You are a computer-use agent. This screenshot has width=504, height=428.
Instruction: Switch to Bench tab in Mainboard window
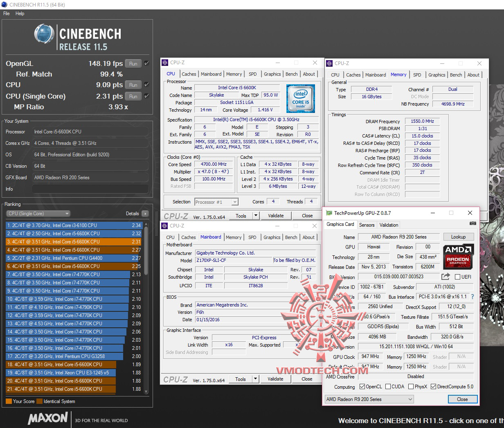pyautogui.click(x=291, y=237)
